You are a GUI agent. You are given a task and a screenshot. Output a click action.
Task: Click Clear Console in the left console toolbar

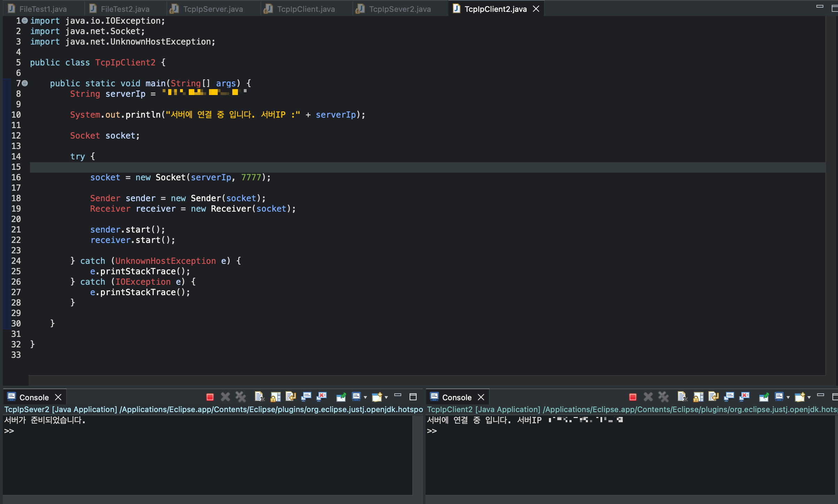pyautogui.click(x=259, y=397)
